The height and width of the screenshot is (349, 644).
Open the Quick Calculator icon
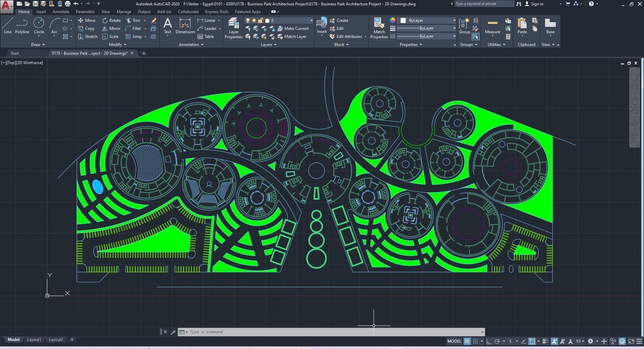(x=508, y=37)
